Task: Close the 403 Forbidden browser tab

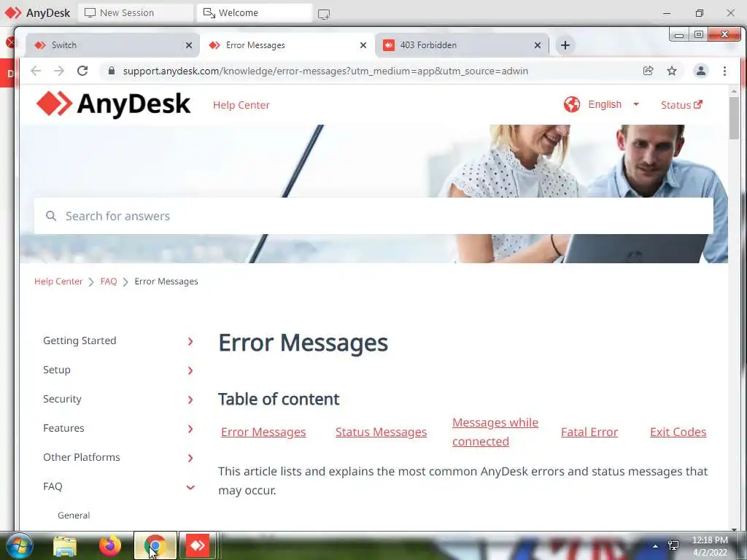Action: click(538, 45)
